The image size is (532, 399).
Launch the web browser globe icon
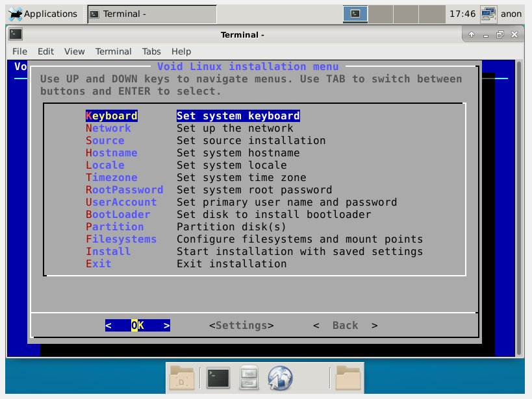280,378
